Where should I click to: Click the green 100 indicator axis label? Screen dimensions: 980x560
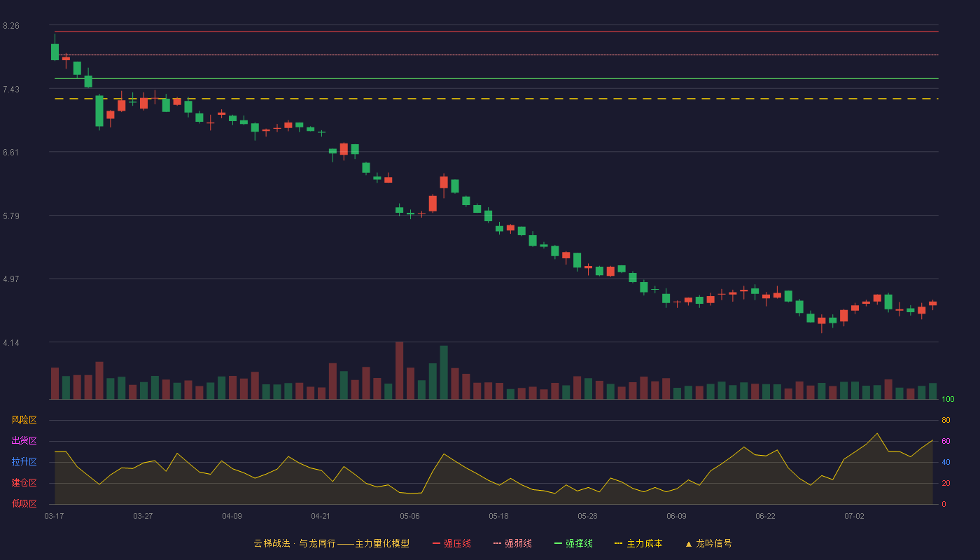click(x=948, y=400)
